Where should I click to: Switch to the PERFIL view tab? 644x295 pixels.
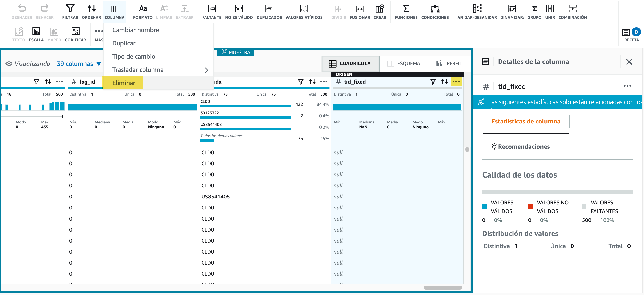pyautogui.click(x=449, y=63)
